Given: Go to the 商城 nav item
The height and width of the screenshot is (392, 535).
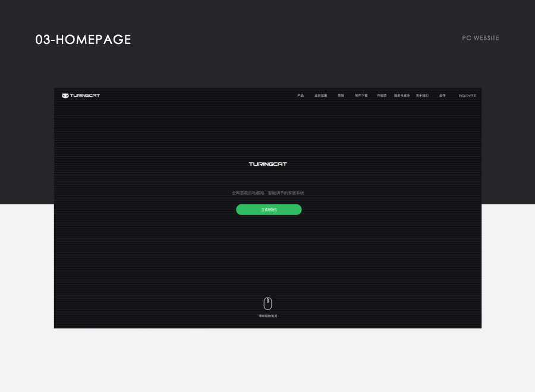Looking at the screenshot, I should click(x=341, y=96).
